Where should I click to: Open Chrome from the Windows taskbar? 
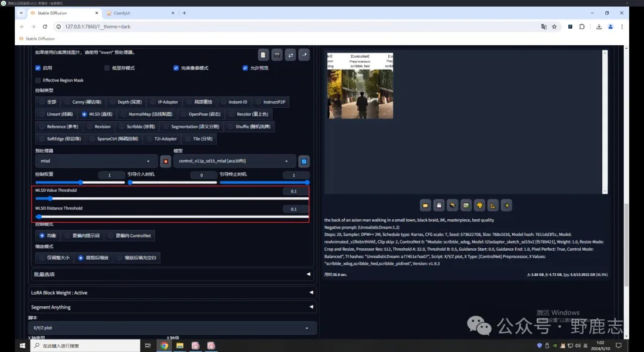pos(165,346)
